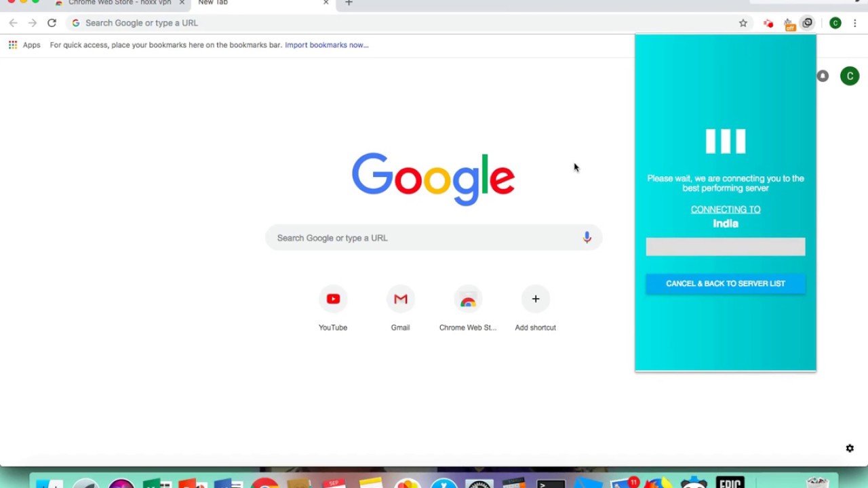This screenshot has width=868, height=488.
Task: Bookmark this page with the star icon
Action: click(743, 23)
